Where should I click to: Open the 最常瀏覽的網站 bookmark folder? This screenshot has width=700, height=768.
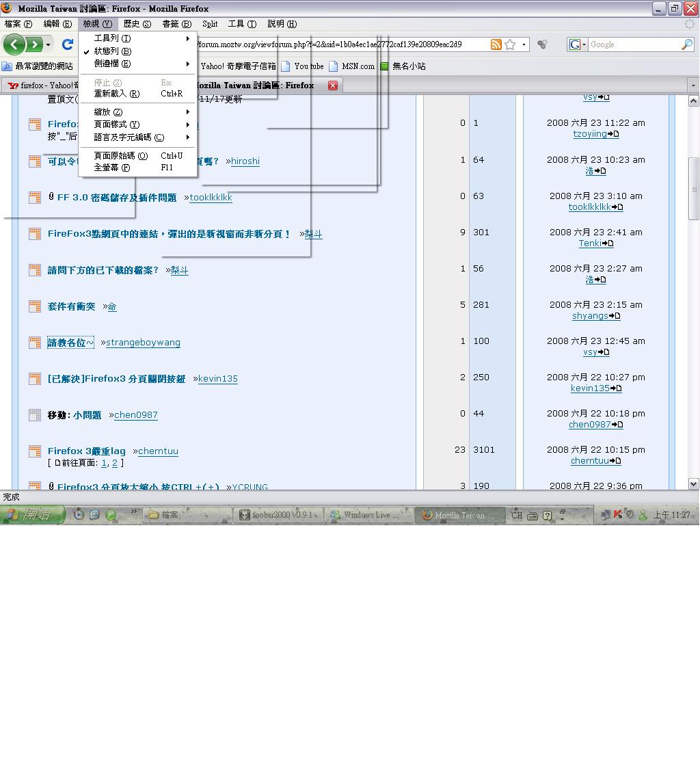(38, 66)
